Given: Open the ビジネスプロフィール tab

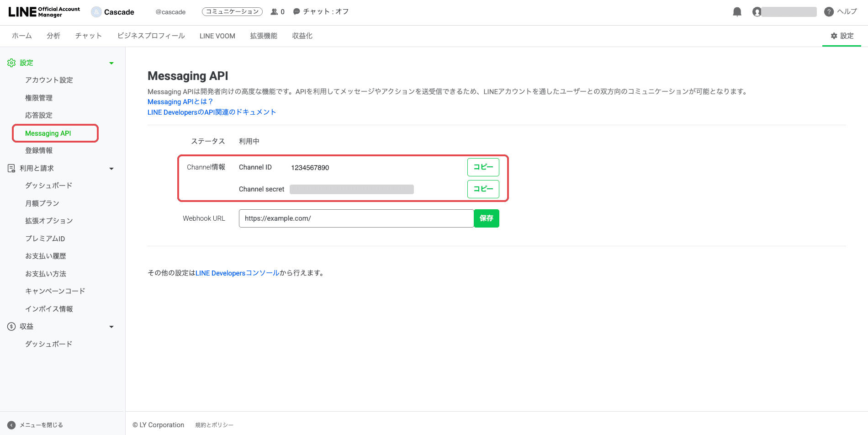Looking at the screenshot, I should (151, 36).
